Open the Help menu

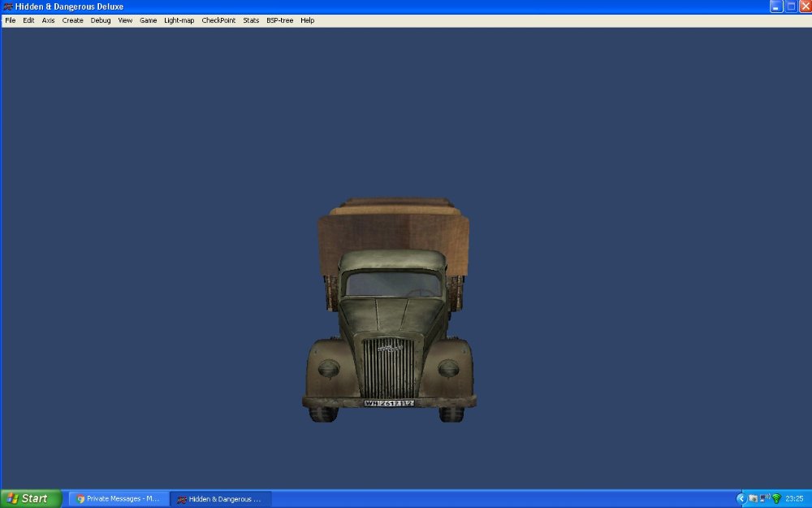tap(307, 20)
